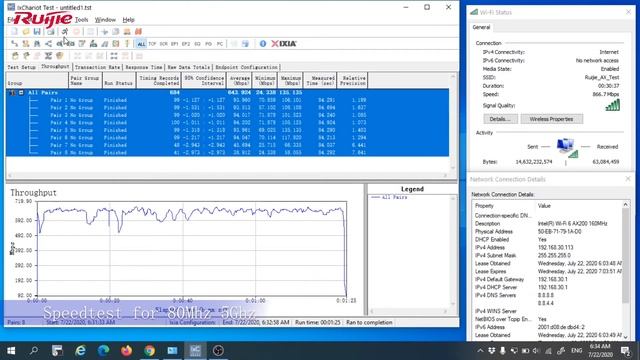Open the notification center icon in the tray
This screenshot has height=360, width=640.
tap(625, 351)
